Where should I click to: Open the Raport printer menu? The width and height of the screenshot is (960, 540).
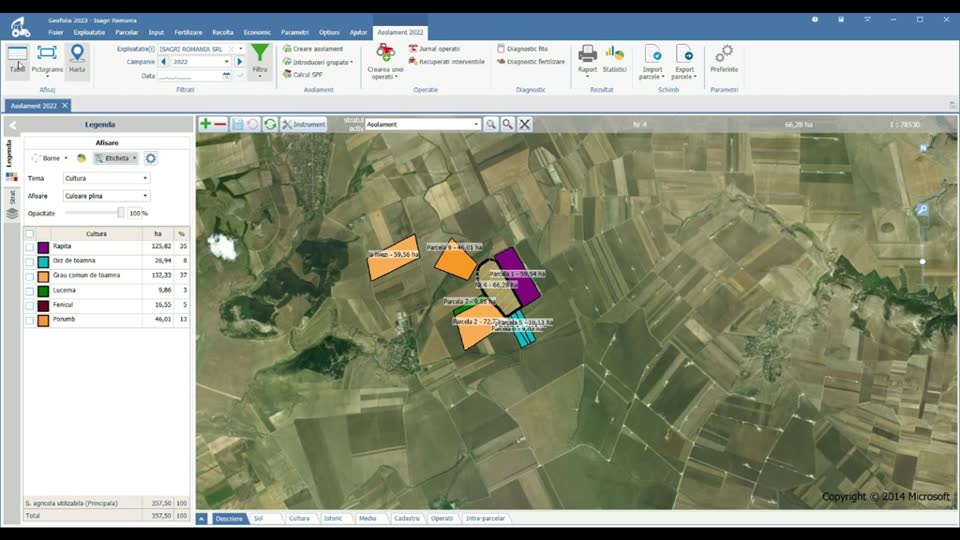[x=587, y=60]
